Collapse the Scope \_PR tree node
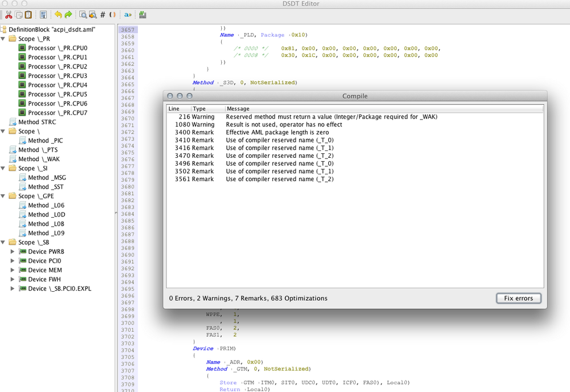 tap(4, 39)
